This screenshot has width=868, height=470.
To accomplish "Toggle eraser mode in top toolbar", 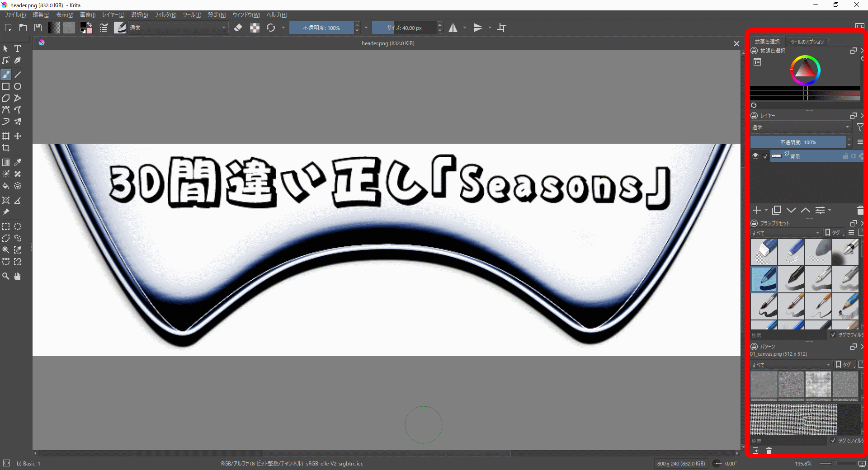I will (238, 28).
